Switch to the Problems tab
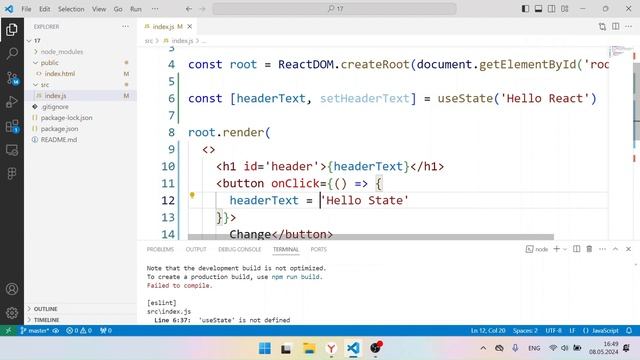640x360 pixels. (x=160, y=249)
